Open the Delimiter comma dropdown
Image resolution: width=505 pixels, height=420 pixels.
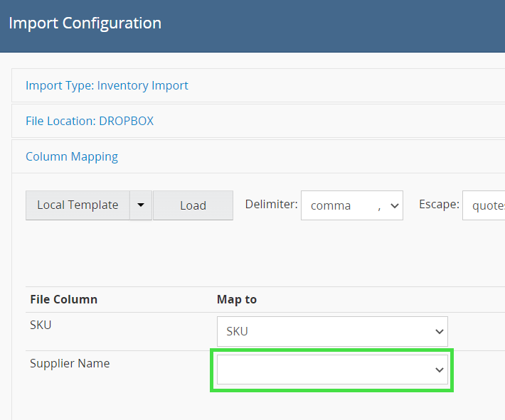(x=351, y=205)
